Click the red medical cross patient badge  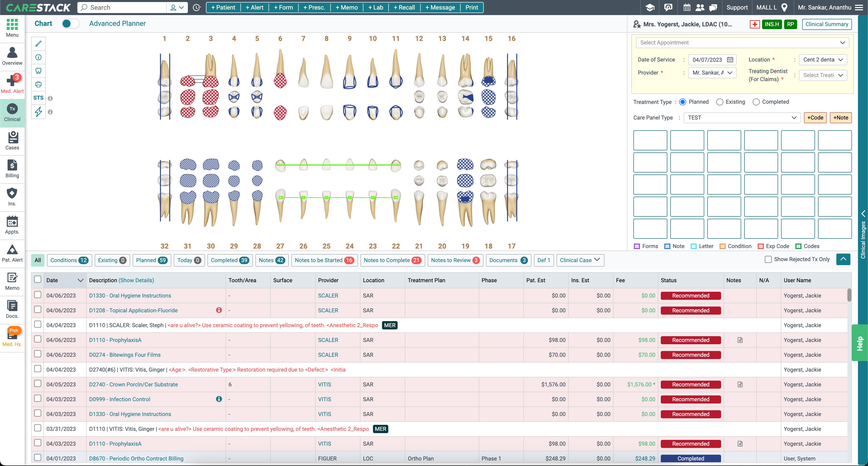click(754, 24)
